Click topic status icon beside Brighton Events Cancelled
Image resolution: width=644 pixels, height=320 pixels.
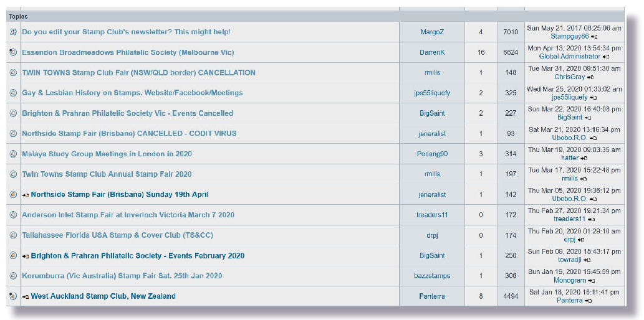tap(13, 113)
